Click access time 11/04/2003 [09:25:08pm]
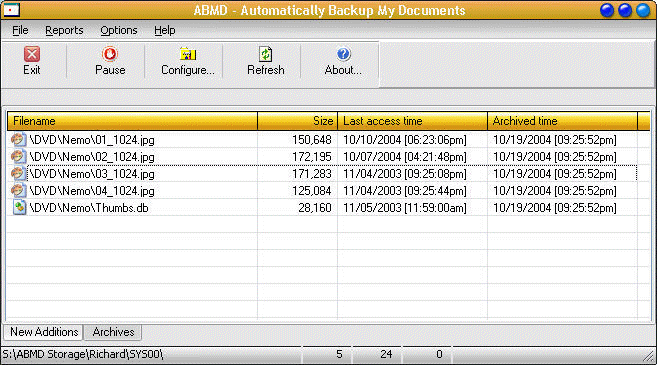This screenshot has width=657, height=365. tap(405, 173)
